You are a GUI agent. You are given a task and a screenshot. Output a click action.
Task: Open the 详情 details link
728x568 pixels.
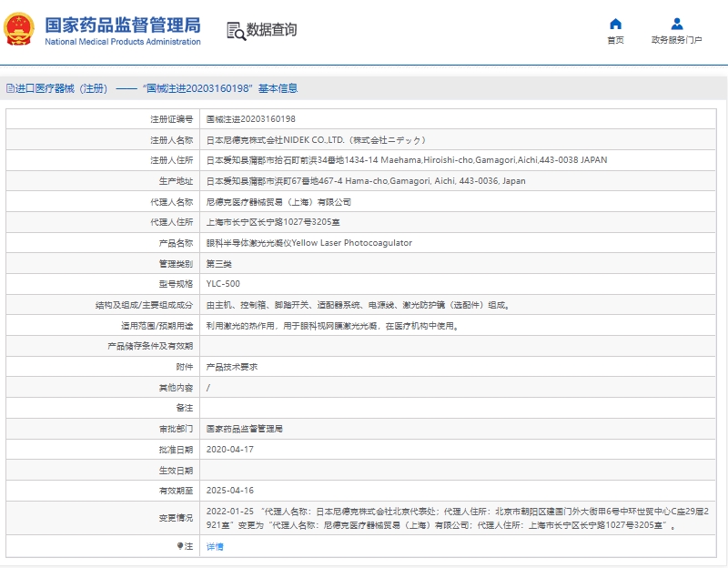click(x=215, y=547)
